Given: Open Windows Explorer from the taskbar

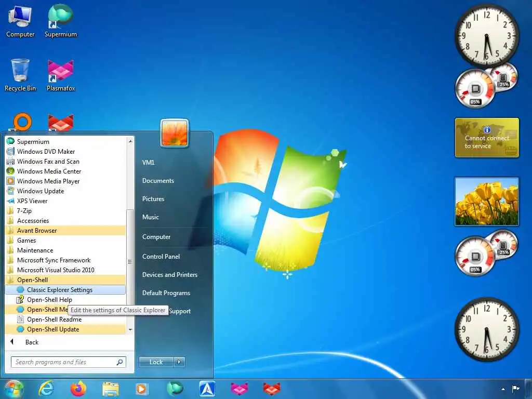Looking at the screenshot, I should [x=111, y=389].
